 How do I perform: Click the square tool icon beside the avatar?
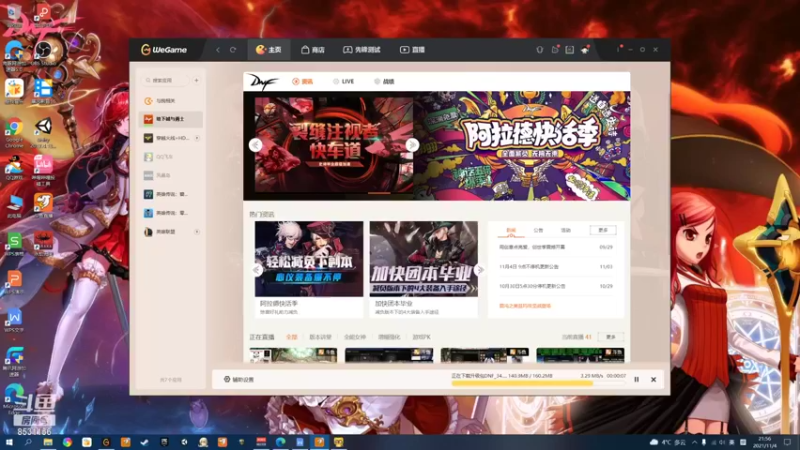[x=570, y=49]
